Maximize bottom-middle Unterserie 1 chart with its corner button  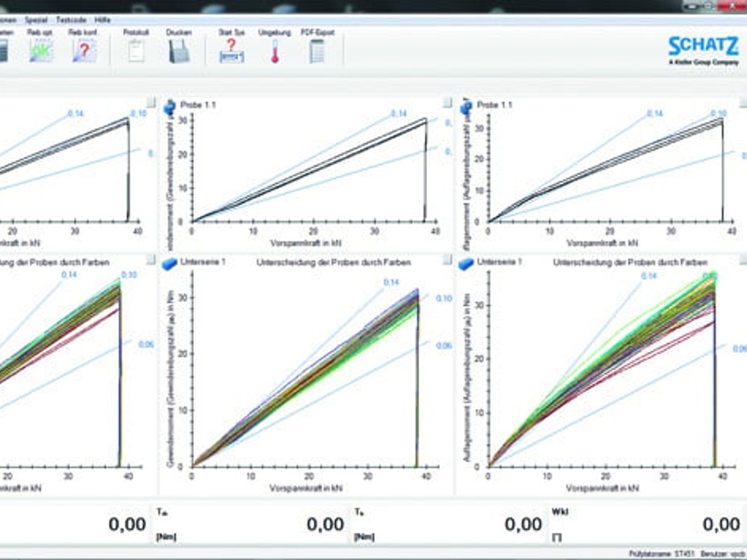[x=447, y=259]
